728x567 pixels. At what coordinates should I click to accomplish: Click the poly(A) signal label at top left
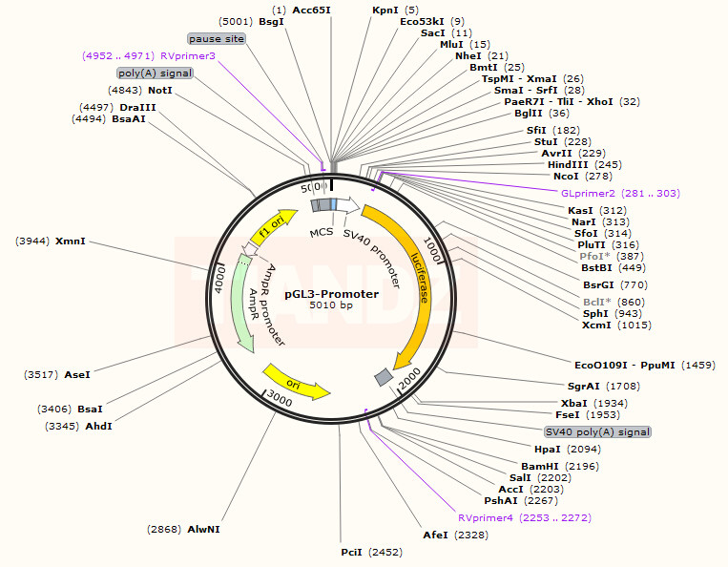pos(156,73)
